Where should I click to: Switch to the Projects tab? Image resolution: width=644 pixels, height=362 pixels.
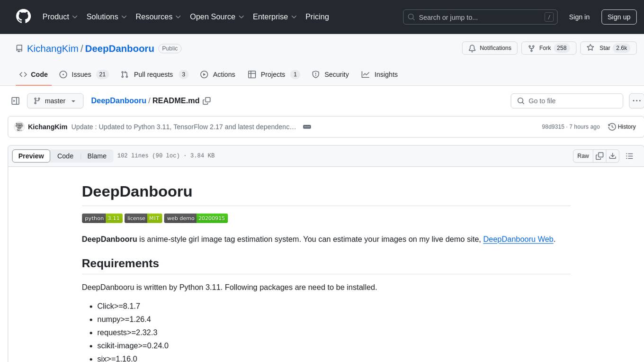point(274,74)
